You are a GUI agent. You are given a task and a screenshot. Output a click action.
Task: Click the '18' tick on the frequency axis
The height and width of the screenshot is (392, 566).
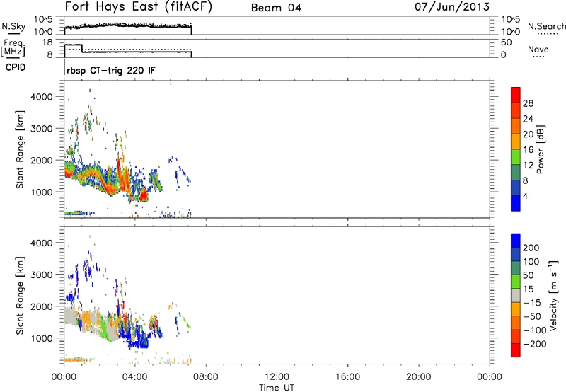click(x=47, y=42)
